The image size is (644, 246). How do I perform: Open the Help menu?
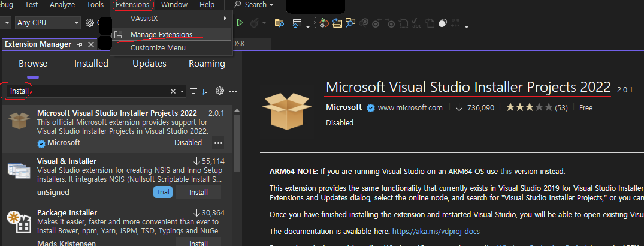click(x=207, y=5)
